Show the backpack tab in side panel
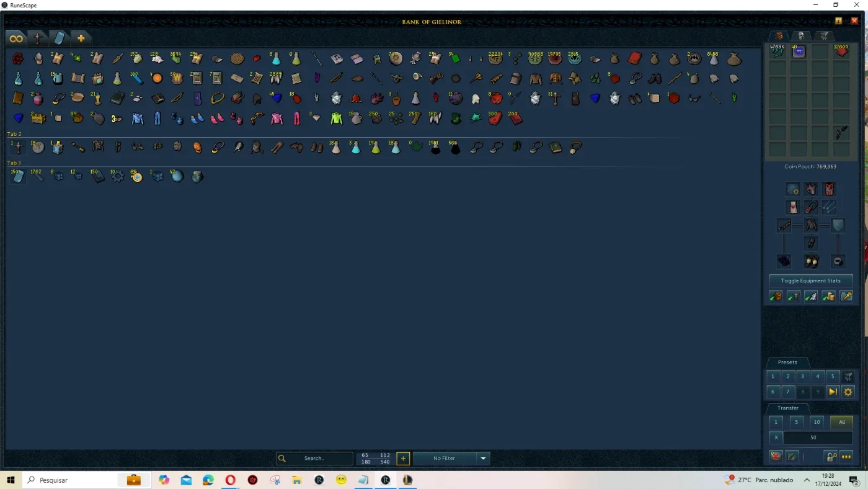Image resolution: width=868 pixels, height=489 pixels. (x=779, y=36)
